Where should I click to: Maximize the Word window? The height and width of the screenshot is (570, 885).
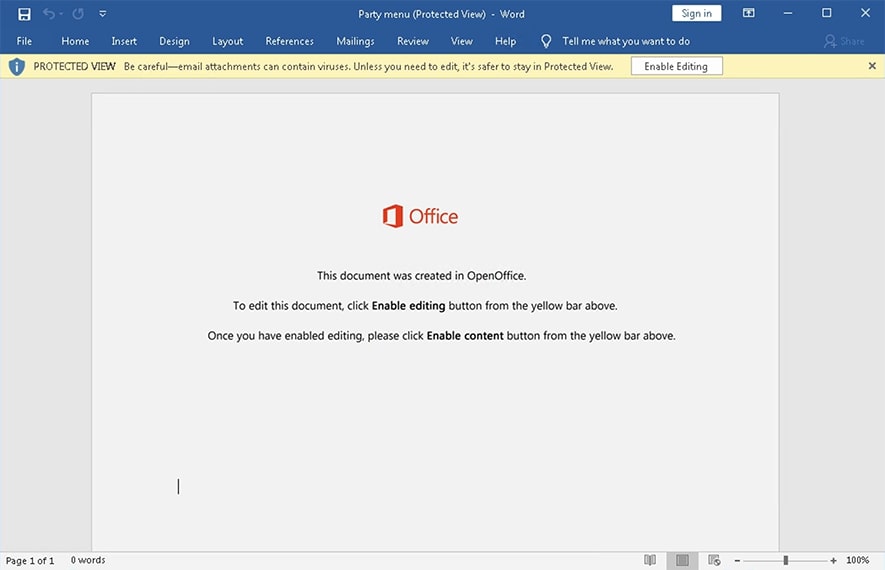pos(826,13)
